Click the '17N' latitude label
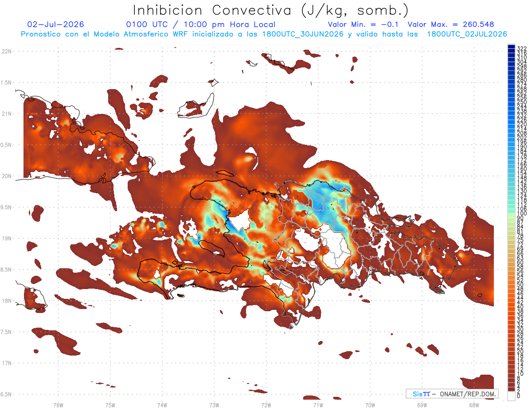The width and height of the screenshot is (532, 411). [7, 363]
